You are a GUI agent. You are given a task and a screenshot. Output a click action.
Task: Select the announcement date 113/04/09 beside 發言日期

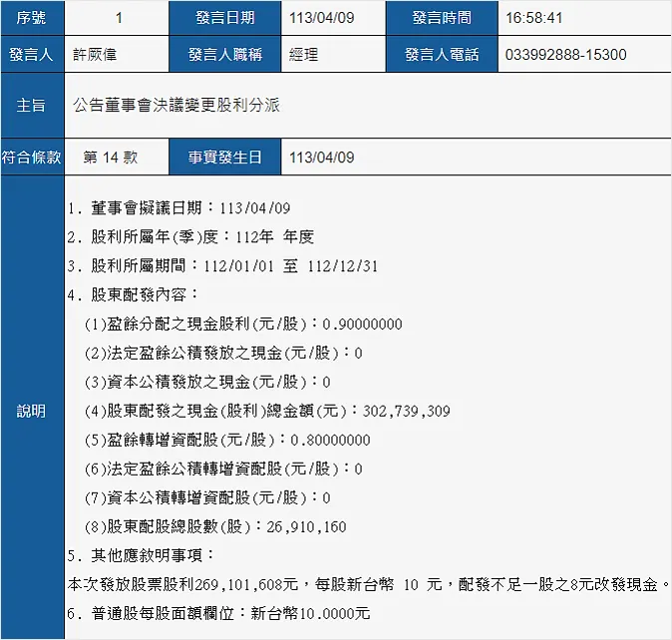(321, 18)
